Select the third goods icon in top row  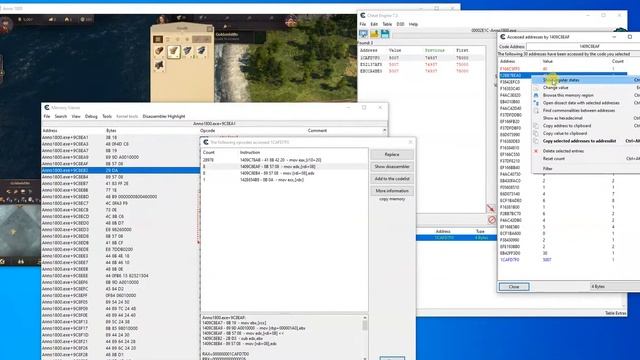tap(187, 51)
